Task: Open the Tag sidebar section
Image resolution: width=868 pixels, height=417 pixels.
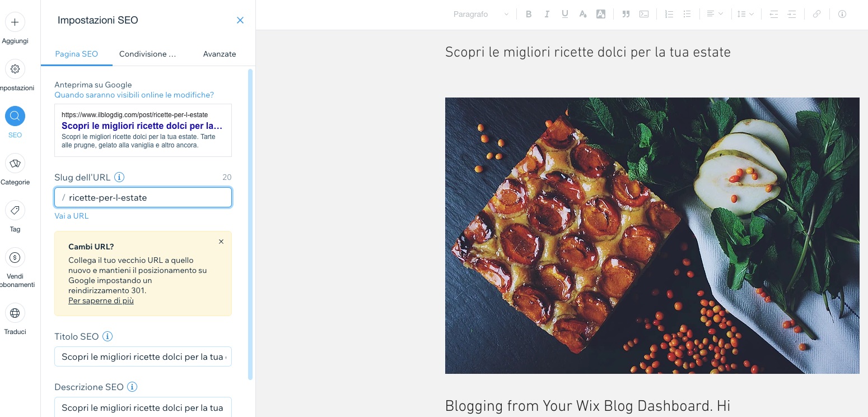Action: click(15, 211)
